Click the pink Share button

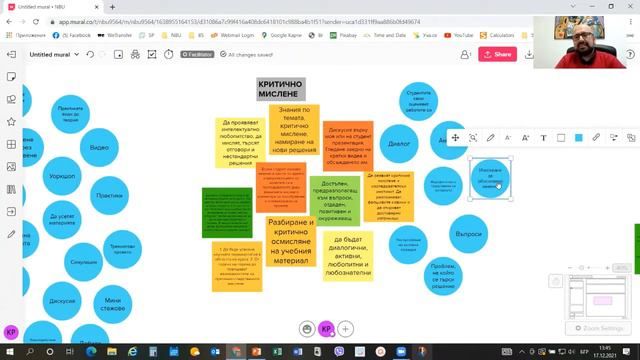pyautogui.click(x=498, y=54)
